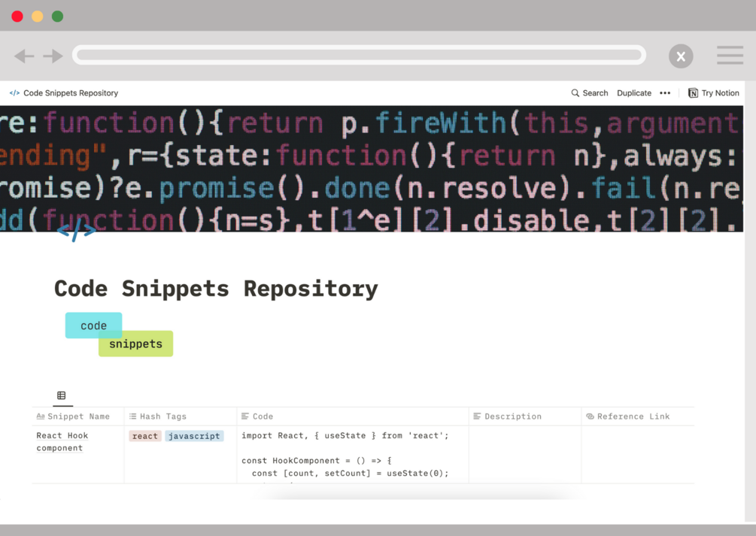Viewport: 756px width, 536px height.
Task: Open the browser hamburger menu
Action: point(730,56)
